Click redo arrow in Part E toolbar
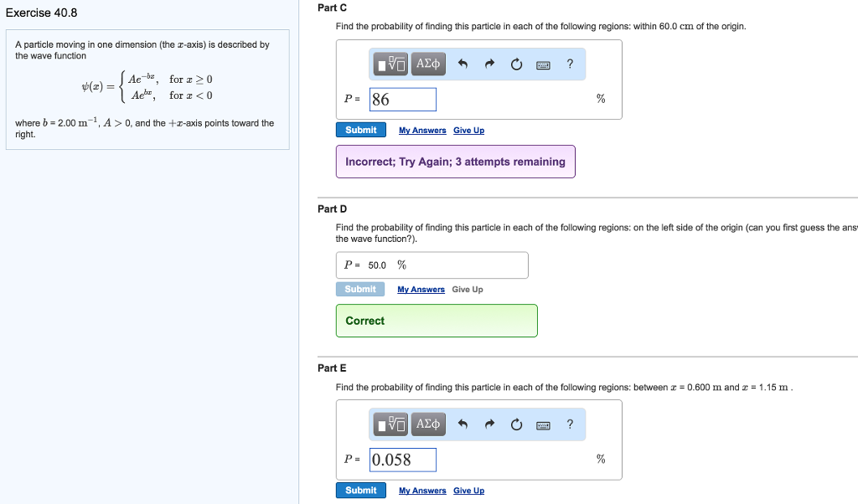Viewport: 858px width, 504px height. (x=489, y=424)
